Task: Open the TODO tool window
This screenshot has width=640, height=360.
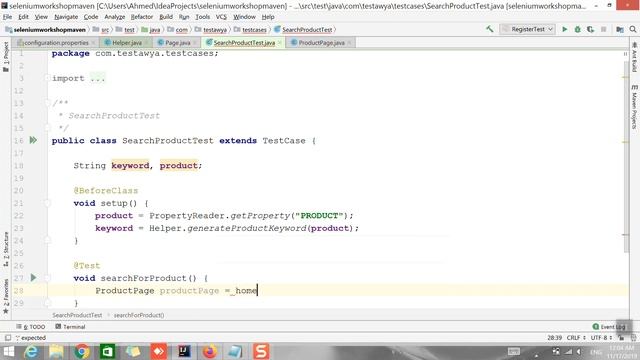Action: (x=31, y=327)
